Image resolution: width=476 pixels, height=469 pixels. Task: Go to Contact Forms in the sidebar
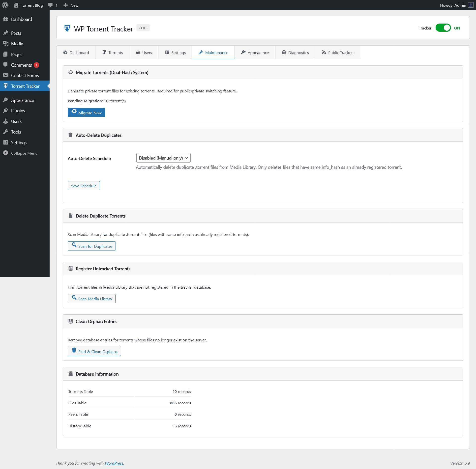pyautogui.click(x=25, y=76)
